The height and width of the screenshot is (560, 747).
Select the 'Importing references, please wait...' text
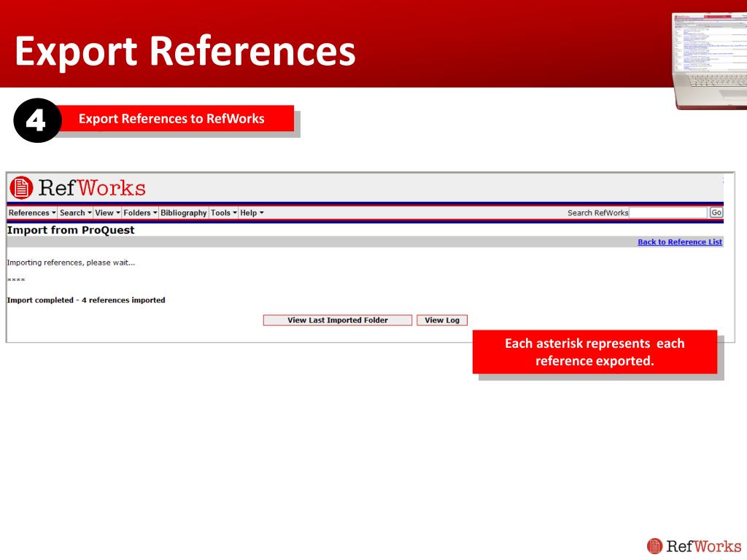71,262
